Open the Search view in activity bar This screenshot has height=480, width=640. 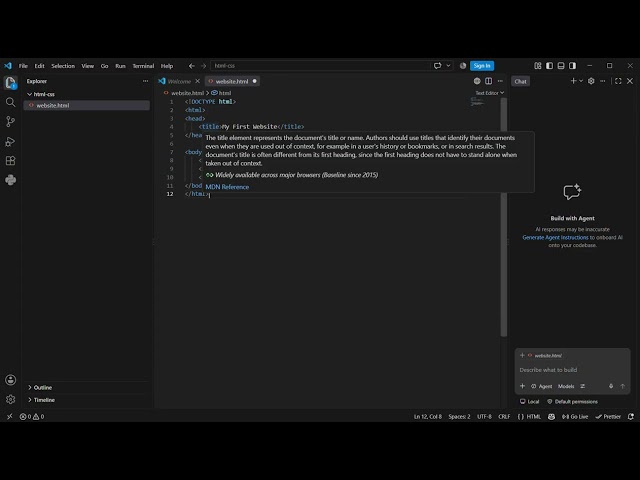(11, 102)
